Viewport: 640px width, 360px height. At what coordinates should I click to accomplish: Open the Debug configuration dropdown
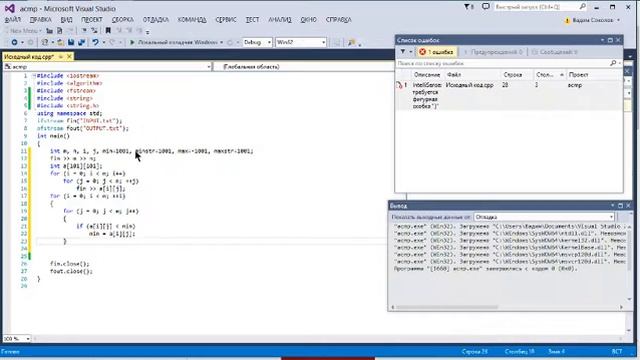click(x=257, y=42)
